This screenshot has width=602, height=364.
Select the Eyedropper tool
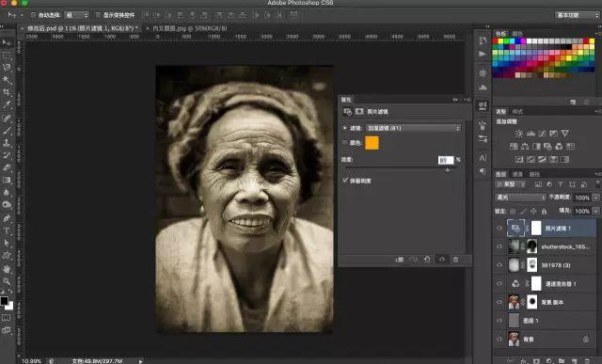(7, 104)
